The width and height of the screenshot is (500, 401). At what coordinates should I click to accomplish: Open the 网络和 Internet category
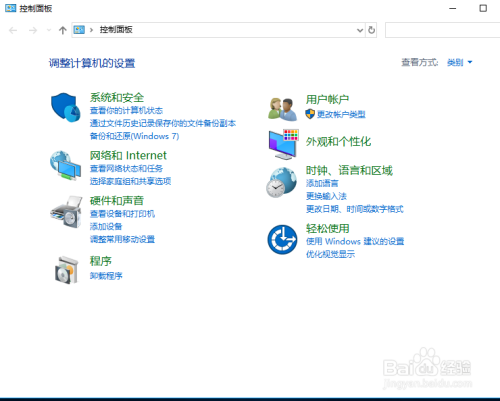coord(128,155)
